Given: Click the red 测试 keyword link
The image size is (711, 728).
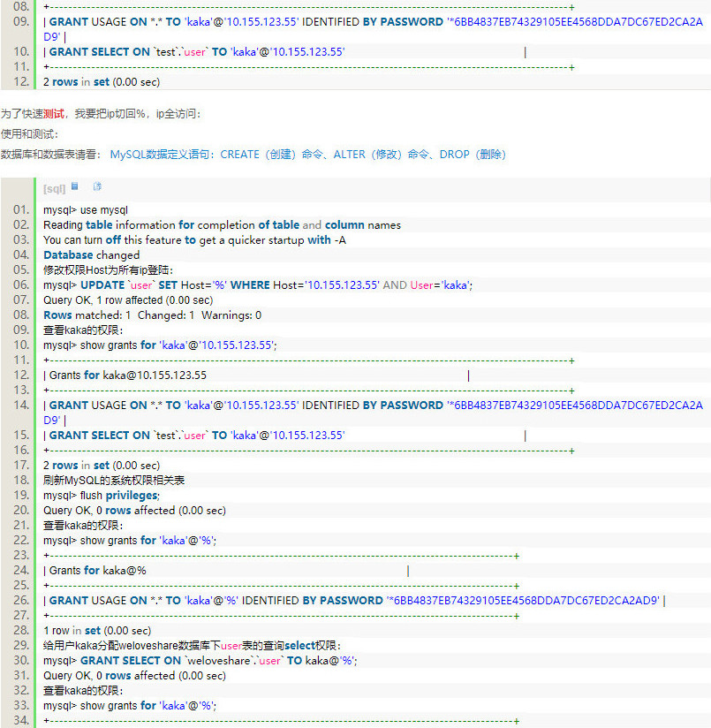Looking at the screenshot, I should tap(54, 114).
